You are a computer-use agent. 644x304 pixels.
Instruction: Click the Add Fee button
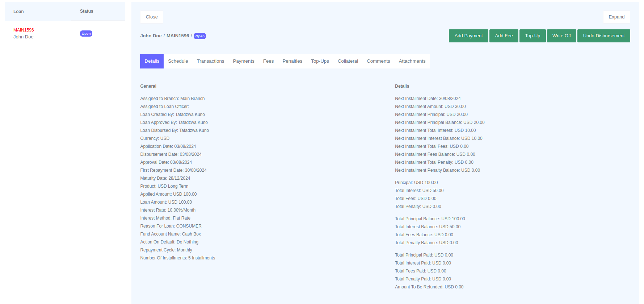click(504, 36)
